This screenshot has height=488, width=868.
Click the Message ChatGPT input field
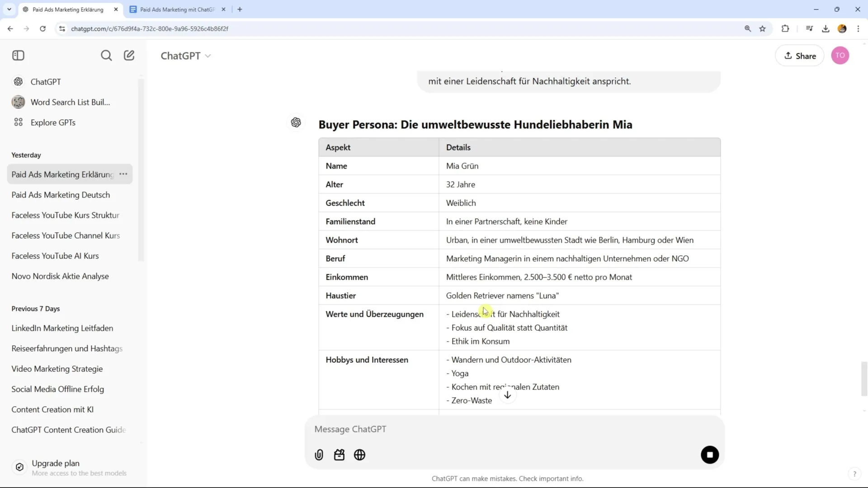point(514,429)
